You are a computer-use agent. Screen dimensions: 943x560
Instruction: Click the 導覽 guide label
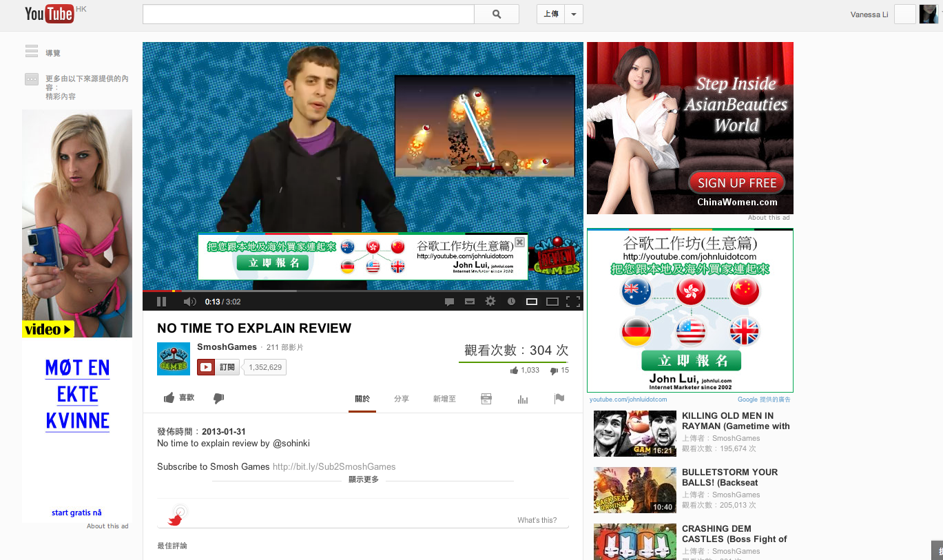[x=53, y=53]
